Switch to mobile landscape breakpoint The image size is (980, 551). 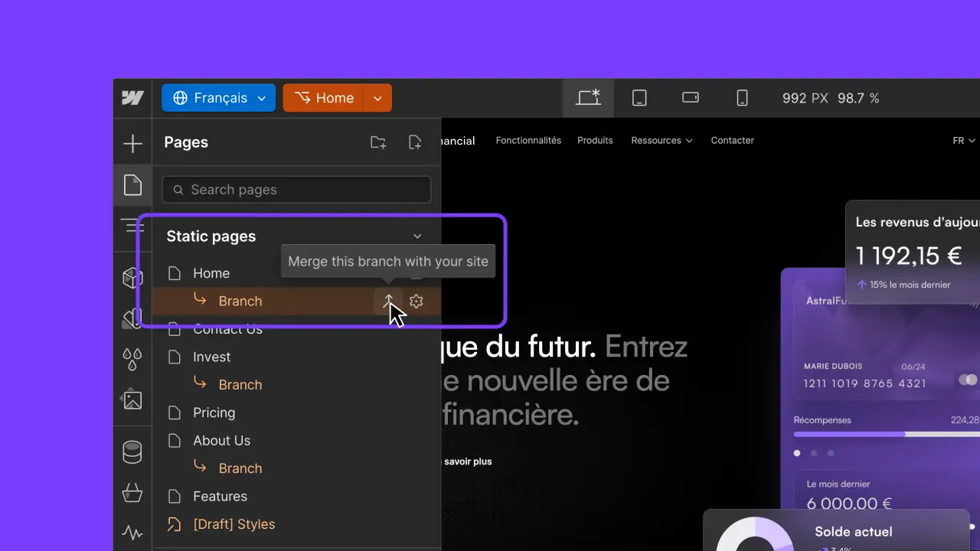pos(690,97)
